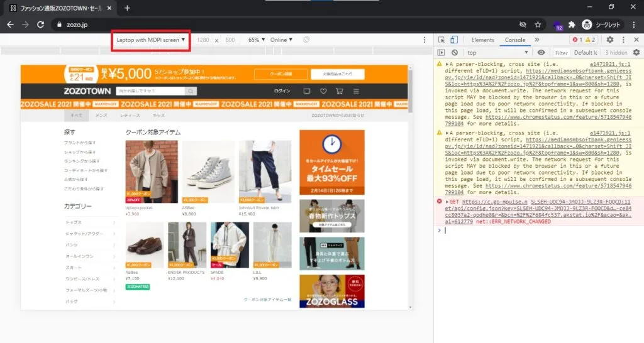Select the キッズ category tab
The image size is (644, 343).
pyautogui.click(x=158, y=116)
